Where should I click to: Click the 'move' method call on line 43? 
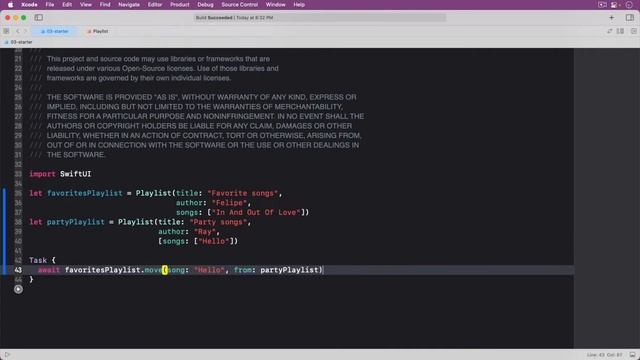153,270
